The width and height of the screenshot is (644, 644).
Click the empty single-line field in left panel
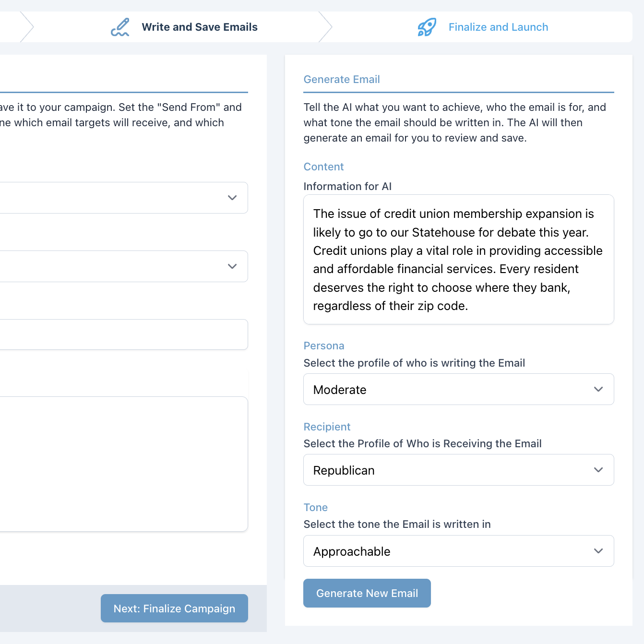[123, 334]
